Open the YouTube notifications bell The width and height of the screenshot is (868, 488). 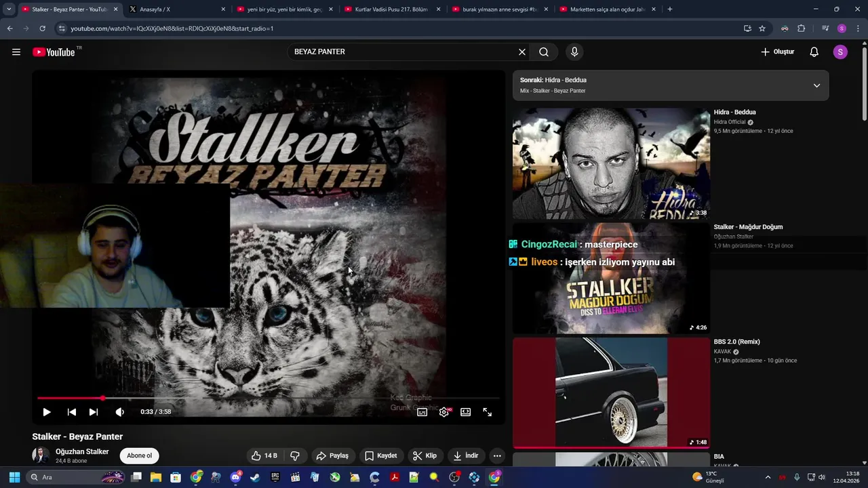(x=814, y=52)
